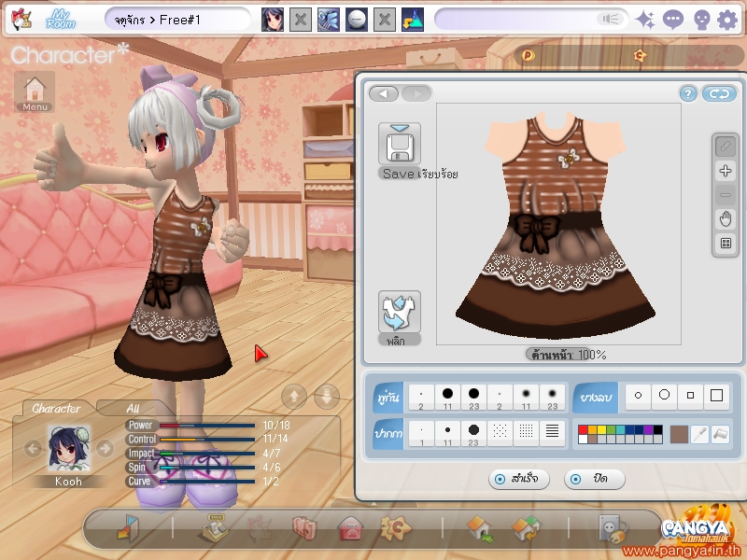This screenshot has width=747, height=560.
Task: Select the ปากกา pen category tab
Action: [388, 434]
